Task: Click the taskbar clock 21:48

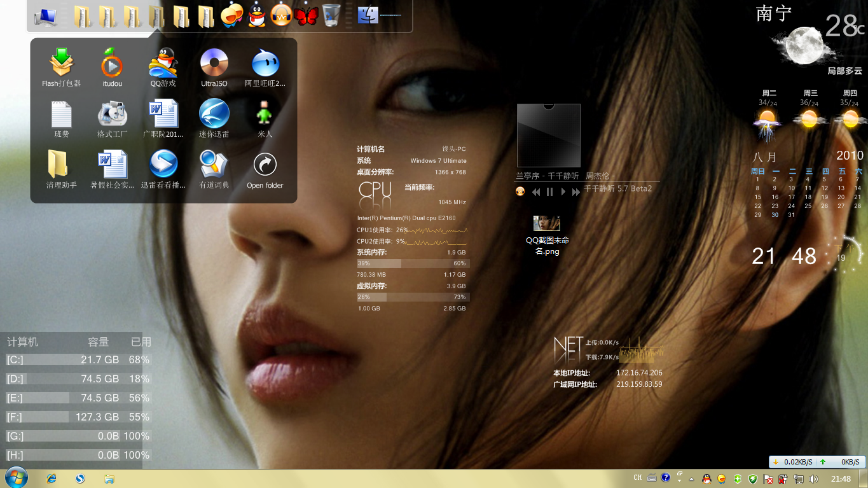Action: [841, 478]
